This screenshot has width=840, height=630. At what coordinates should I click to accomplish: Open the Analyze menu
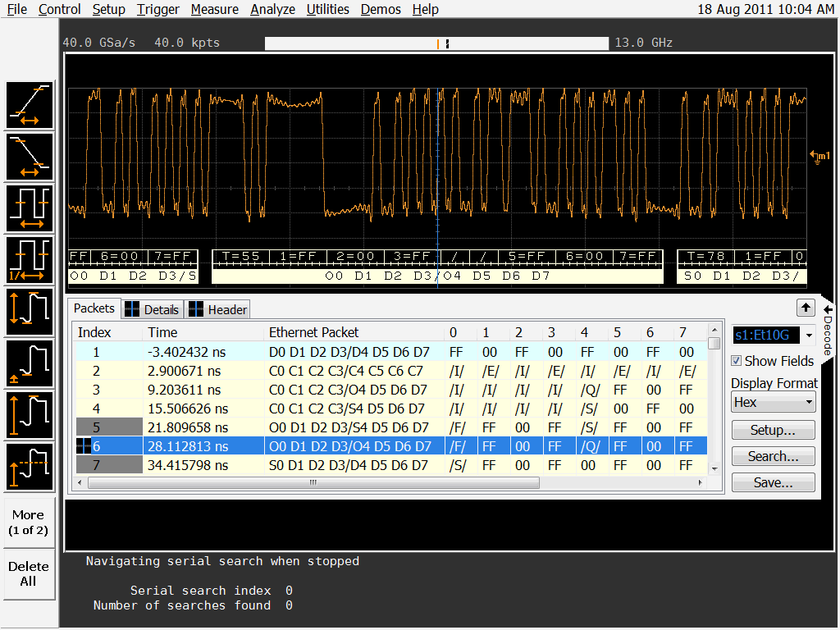272,9
